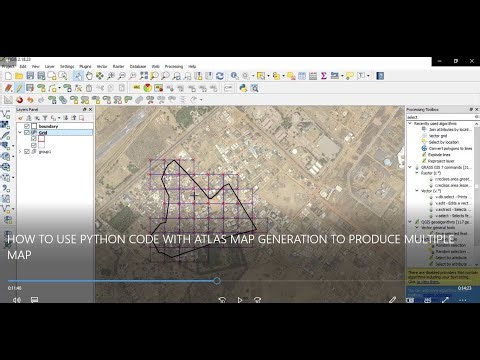Collapse QGIS geoalgorithms group
The image size is (480, 360).
(410, 222)
